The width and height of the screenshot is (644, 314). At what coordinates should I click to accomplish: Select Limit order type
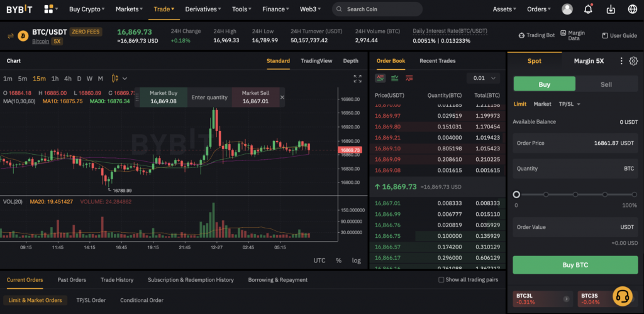(519, 104)
